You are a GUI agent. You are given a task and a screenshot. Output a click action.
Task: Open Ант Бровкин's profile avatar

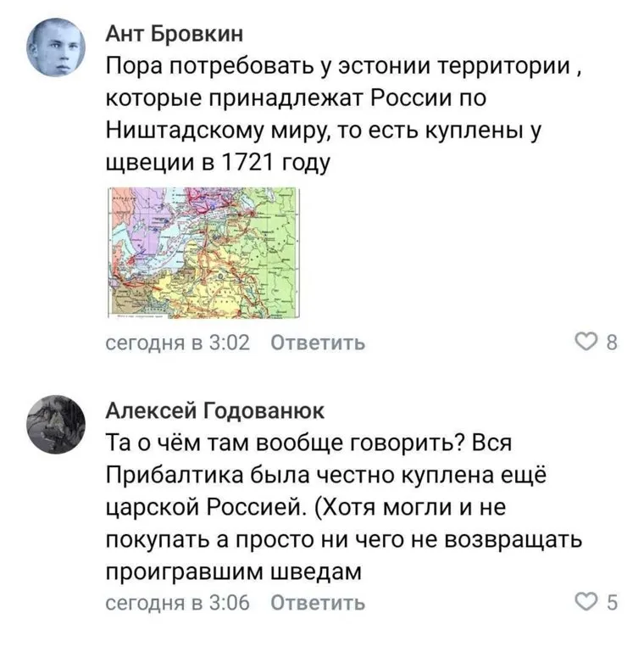point(58,47)
